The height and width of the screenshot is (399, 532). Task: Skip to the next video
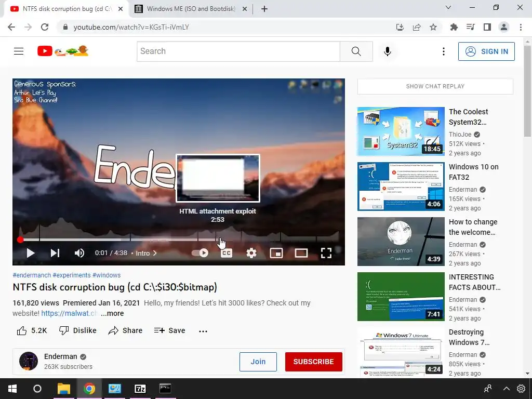pyautogui.click(x=55, y=253)
